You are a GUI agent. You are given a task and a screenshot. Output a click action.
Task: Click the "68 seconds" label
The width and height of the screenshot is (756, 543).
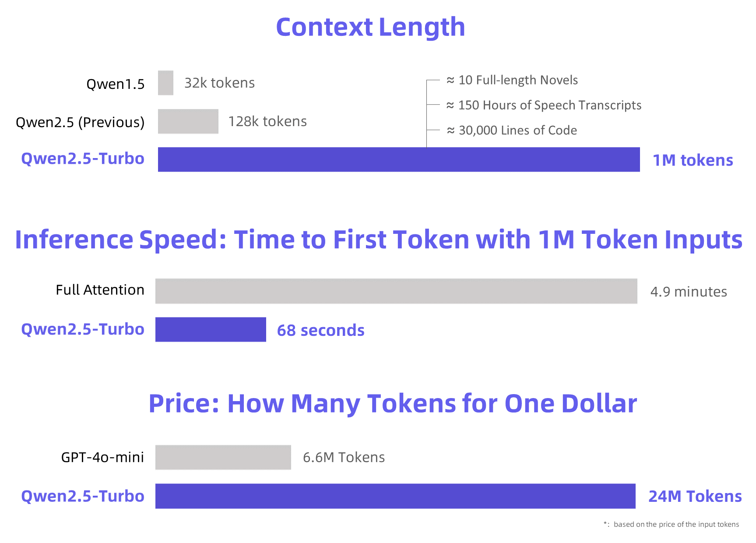coord(320,330)
